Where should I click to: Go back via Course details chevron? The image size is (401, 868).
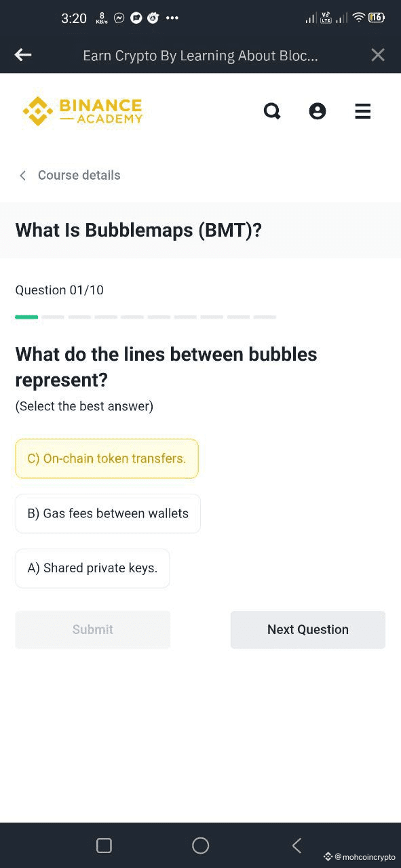[22, 176]
